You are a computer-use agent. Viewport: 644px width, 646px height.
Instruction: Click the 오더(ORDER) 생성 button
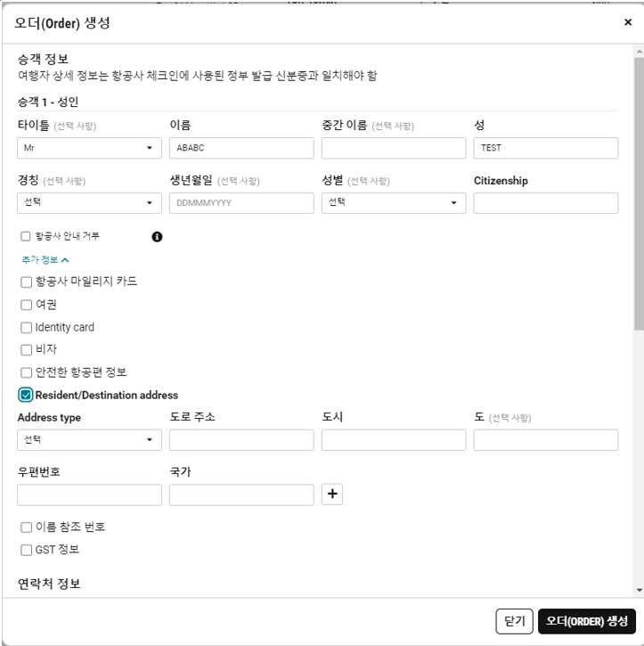[x=587, y=621]
